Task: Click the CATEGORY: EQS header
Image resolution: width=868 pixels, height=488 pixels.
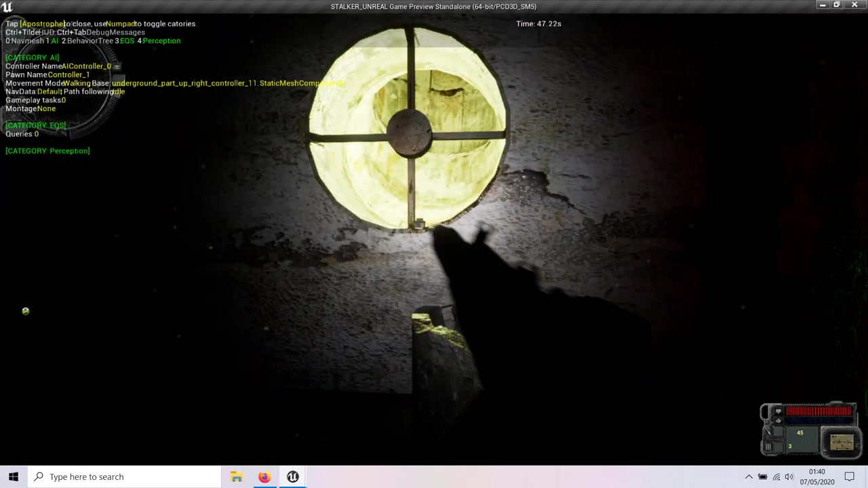Action: click(35, 125)
